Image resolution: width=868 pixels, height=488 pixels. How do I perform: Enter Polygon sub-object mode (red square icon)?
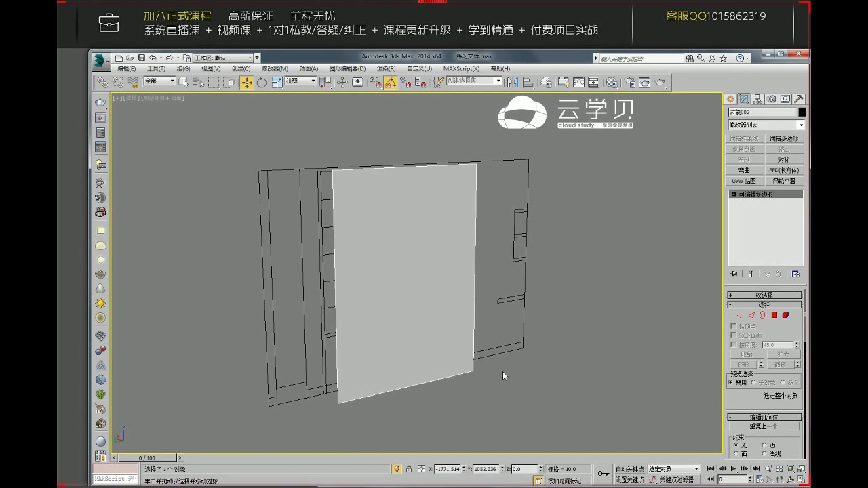[774, 315]
